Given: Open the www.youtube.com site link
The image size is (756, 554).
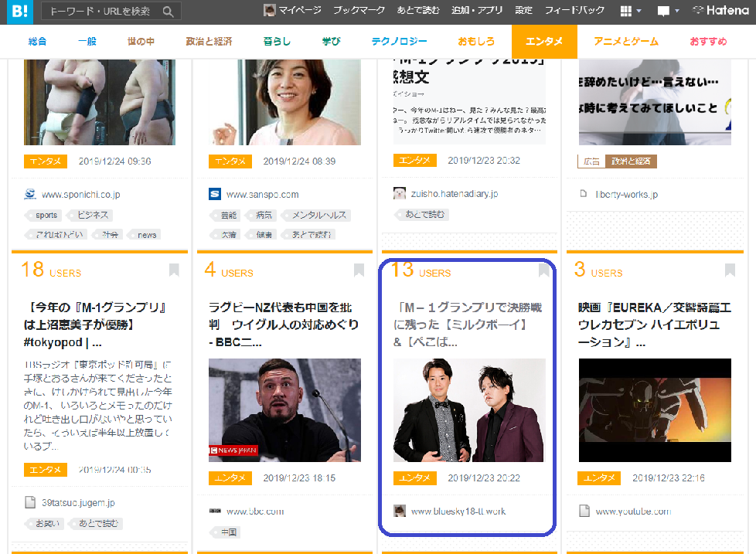Looking at the screenshot, I should click(633, 512).
